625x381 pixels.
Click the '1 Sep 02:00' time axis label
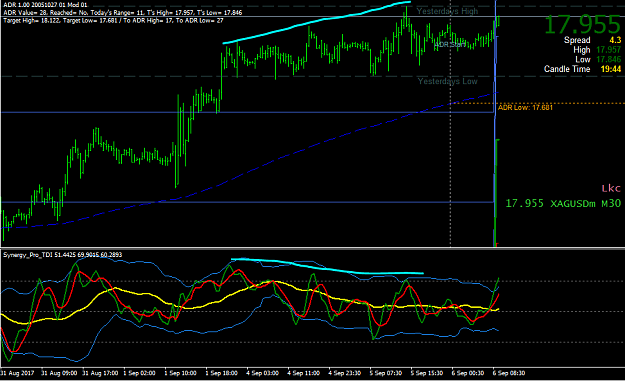coord(140,373)
